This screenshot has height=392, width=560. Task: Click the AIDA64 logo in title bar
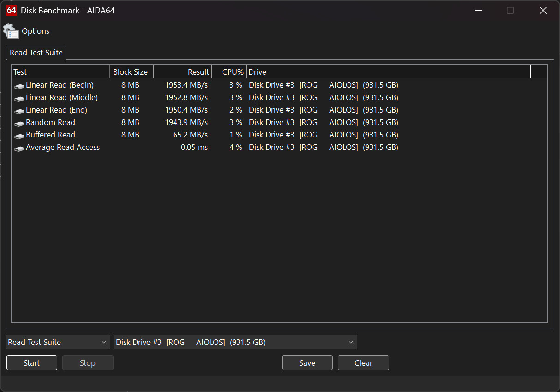pos(12,10)
